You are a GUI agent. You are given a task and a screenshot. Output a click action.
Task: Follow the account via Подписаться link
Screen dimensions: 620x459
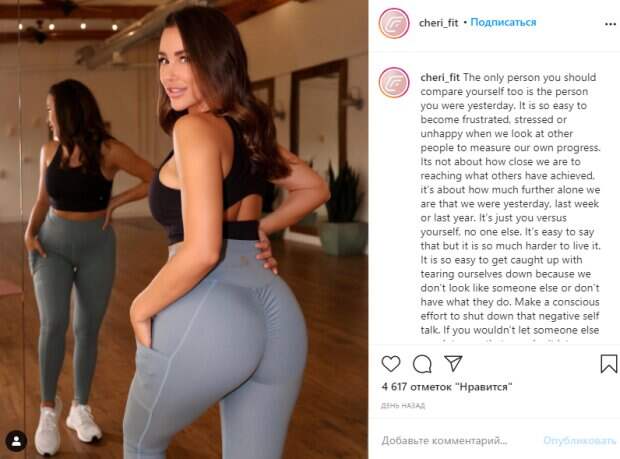(503, 23)
